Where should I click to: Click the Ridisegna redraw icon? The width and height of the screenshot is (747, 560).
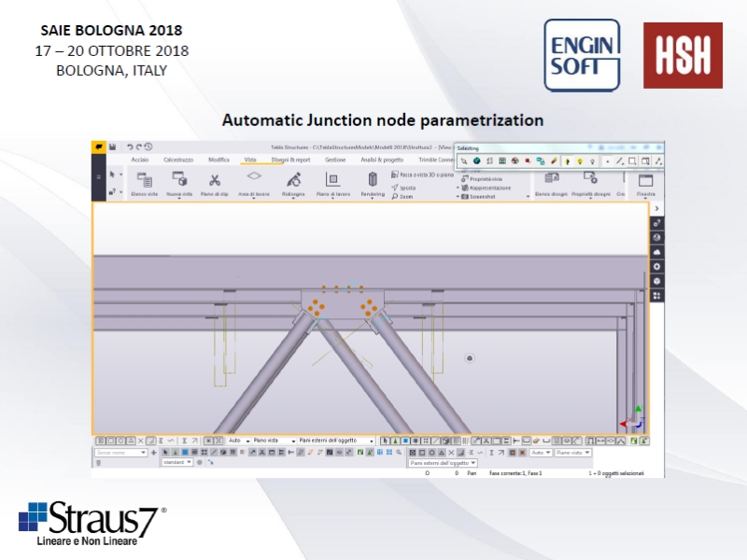point(293,180)
